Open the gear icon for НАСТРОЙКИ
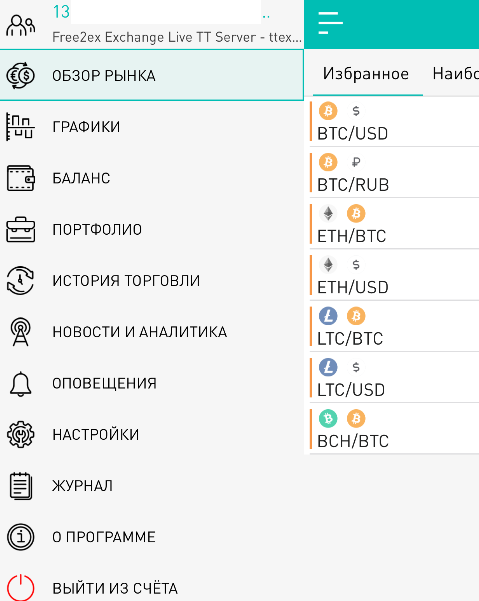The image size is (479, 601). click(x=20, y=434)
